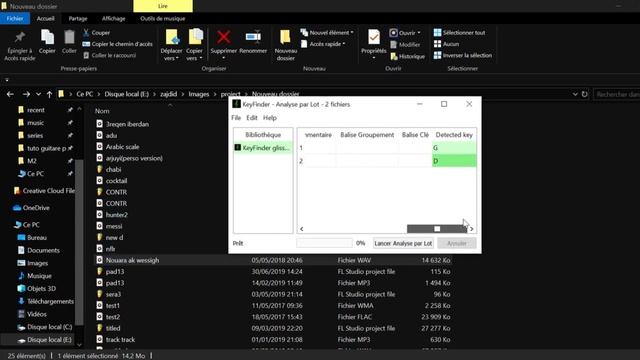This screenshot has width=640, height=360.
Task: Open Téléchargements in navigation pane
Action: point(46,302)
